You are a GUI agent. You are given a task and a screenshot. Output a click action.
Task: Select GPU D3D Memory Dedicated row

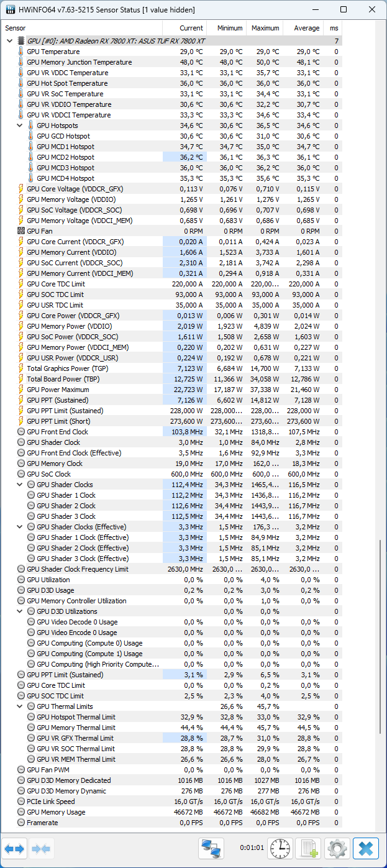click(171, 780)
